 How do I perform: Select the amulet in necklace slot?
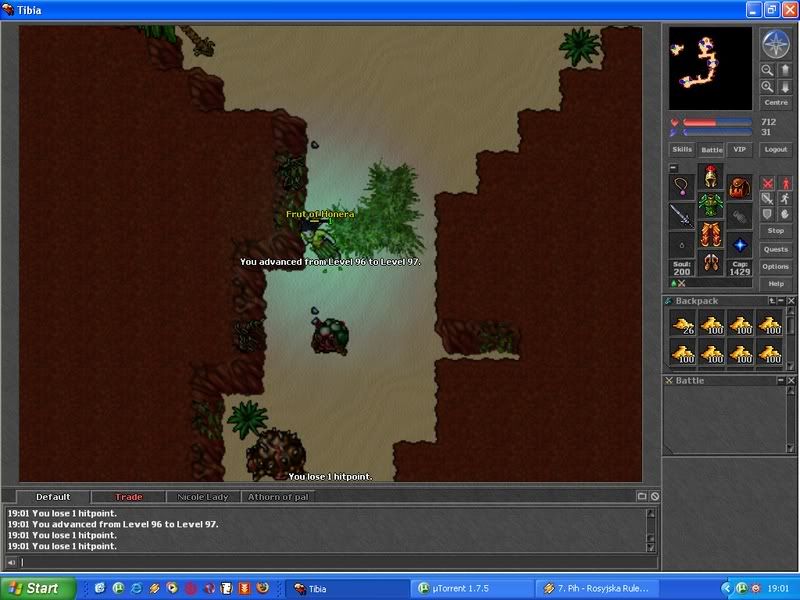point(682,187)
